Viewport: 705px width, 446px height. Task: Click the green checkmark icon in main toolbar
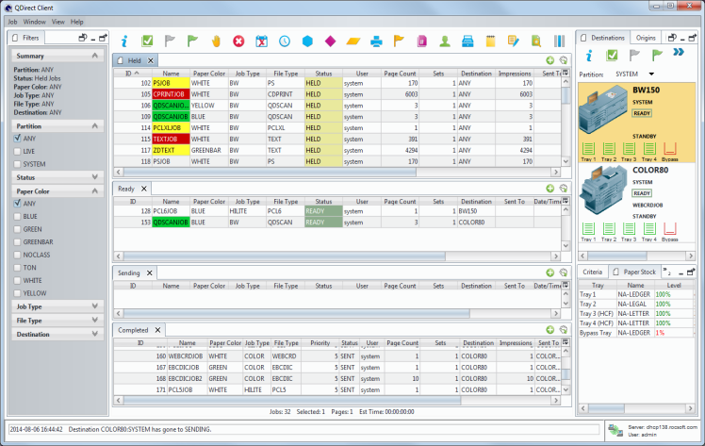[x=147, y=41]
